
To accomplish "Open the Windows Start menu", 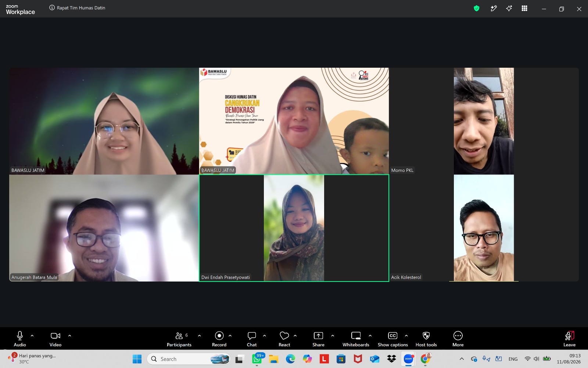I will pyautogui.click(x=137, y=359).
